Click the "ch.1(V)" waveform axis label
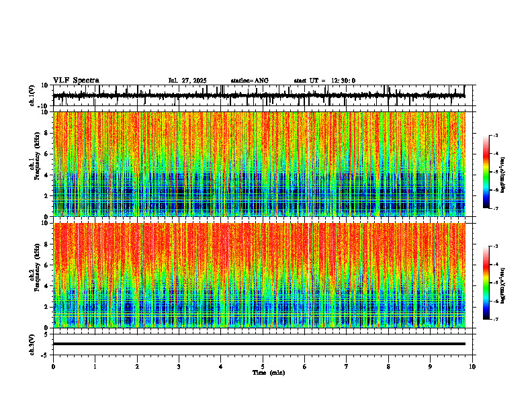Image resolution: width=532 pixels, height=411 pixels. point(33,95)
